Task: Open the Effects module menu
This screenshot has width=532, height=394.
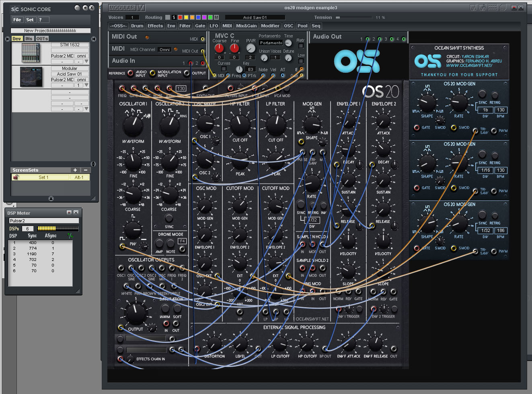Action: pos(155,26)
